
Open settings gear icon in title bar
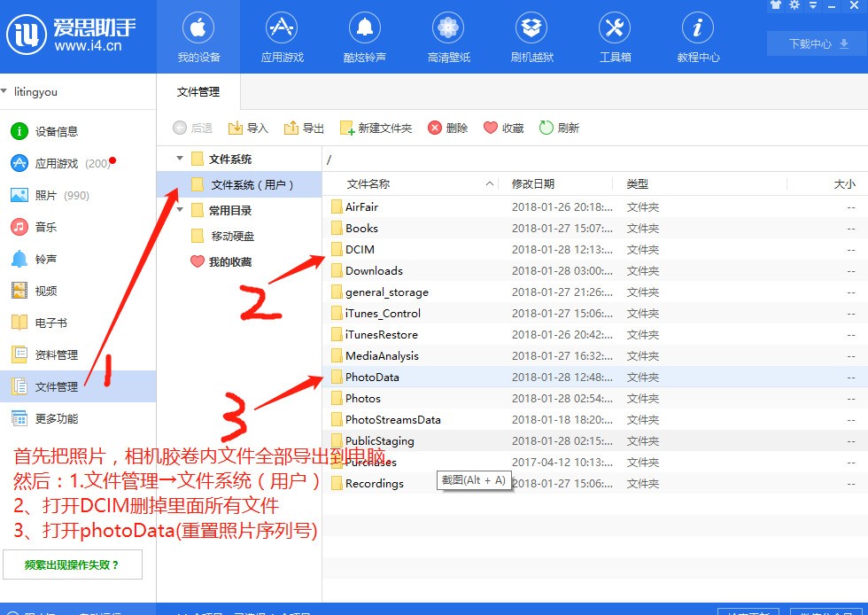794,5
